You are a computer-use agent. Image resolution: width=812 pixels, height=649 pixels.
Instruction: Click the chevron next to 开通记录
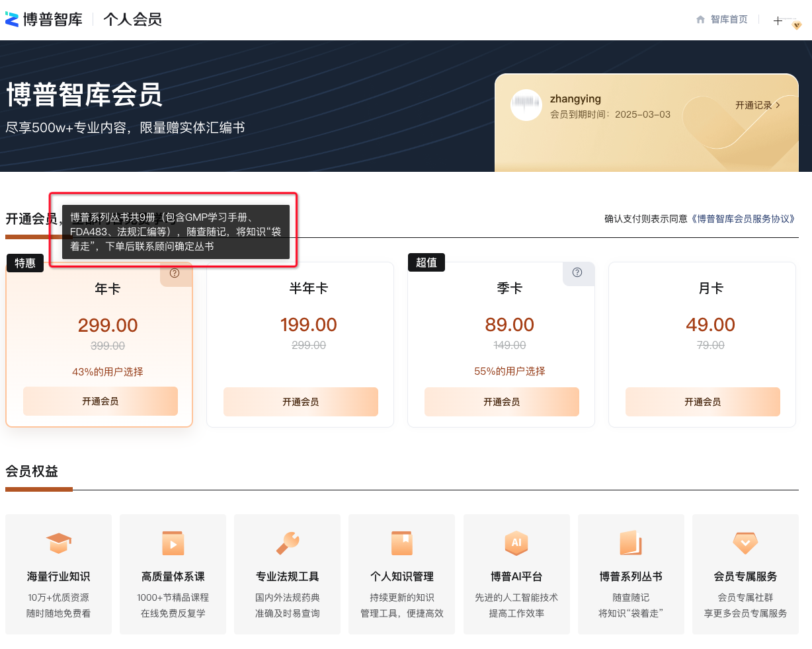[x=778, y=105]
